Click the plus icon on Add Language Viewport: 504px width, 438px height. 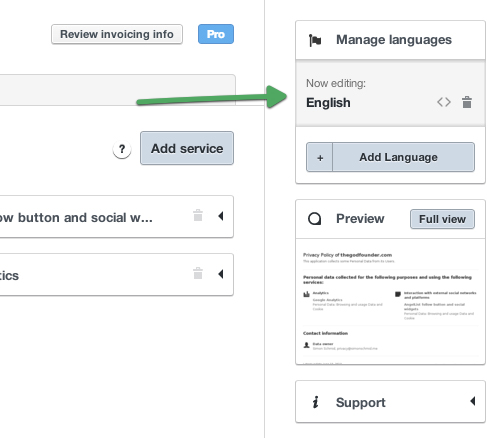coord(320,157)
